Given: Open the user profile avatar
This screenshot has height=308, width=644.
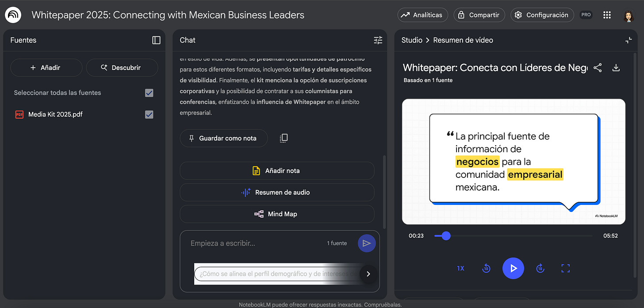Looking at the screenshot, I should pos(629,15).
